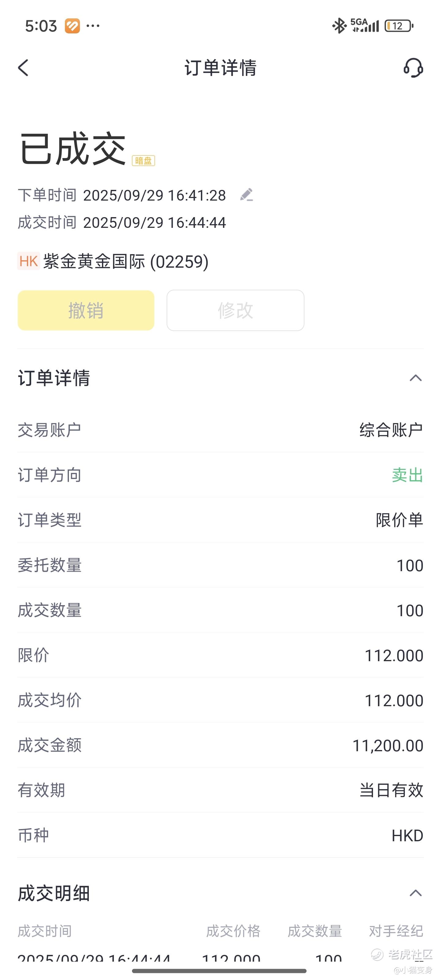Image resolution: width=441 pixels, height=980 pixels.
Task: Tap the 有效期 当日有效 row
Action: 220,790
